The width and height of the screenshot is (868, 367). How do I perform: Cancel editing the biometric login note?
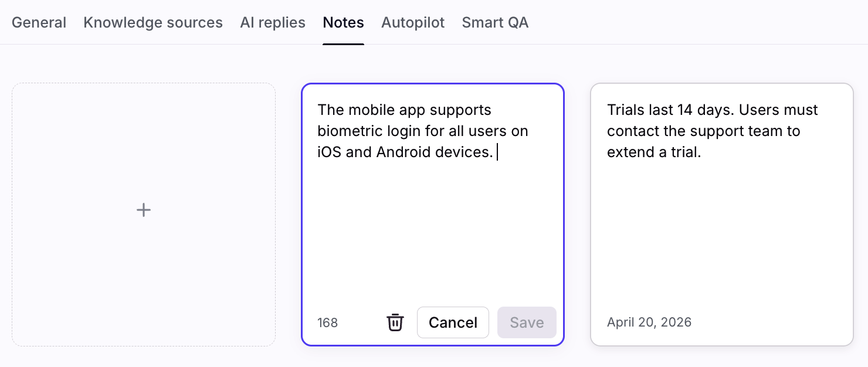pyautogui.click(x=453, y=322)
